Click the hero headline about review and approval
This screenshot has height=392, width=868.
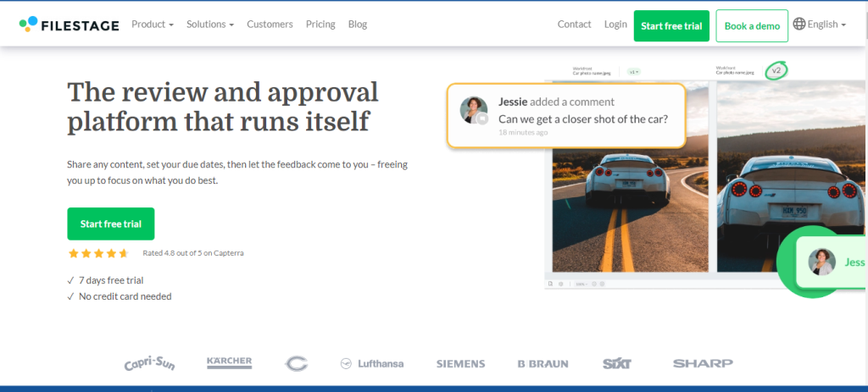(x=223, y=107)
